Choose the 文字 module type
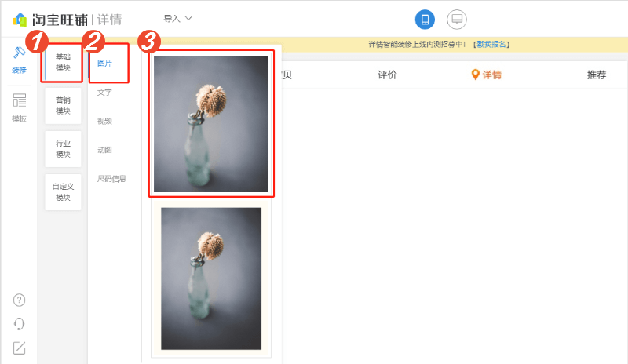 [104, 92]
